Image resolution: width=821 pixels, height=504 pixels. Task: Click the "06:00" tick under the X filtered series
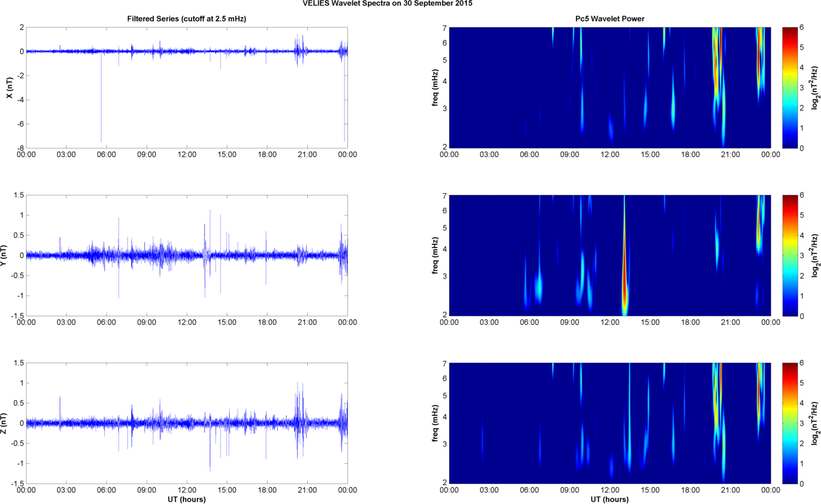click(x=106, y=155)
